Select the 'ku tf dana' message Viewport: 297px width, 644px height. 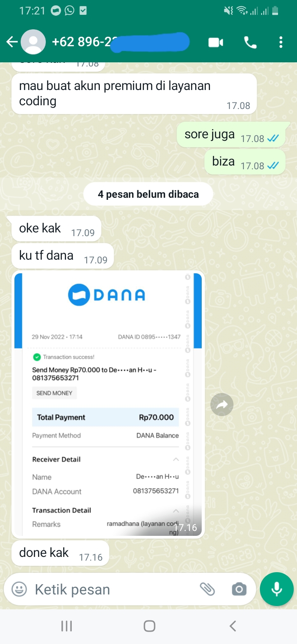point(62,256)
